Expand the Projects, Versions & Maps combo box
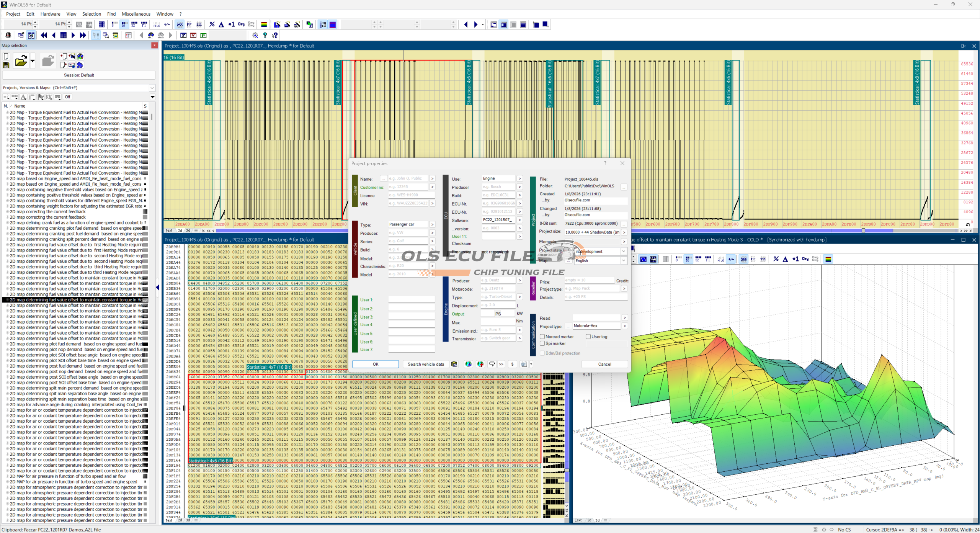980x533 pixels. click(152, 88)
